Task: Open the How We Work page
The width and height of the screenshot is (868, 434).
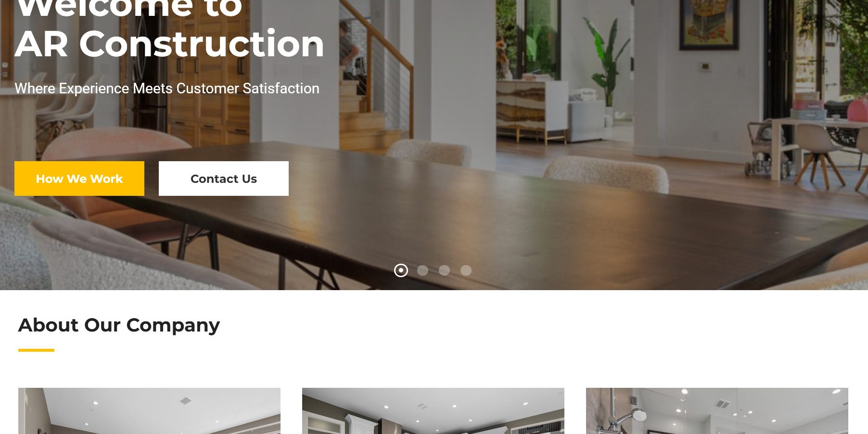Action: pos(79,179)
